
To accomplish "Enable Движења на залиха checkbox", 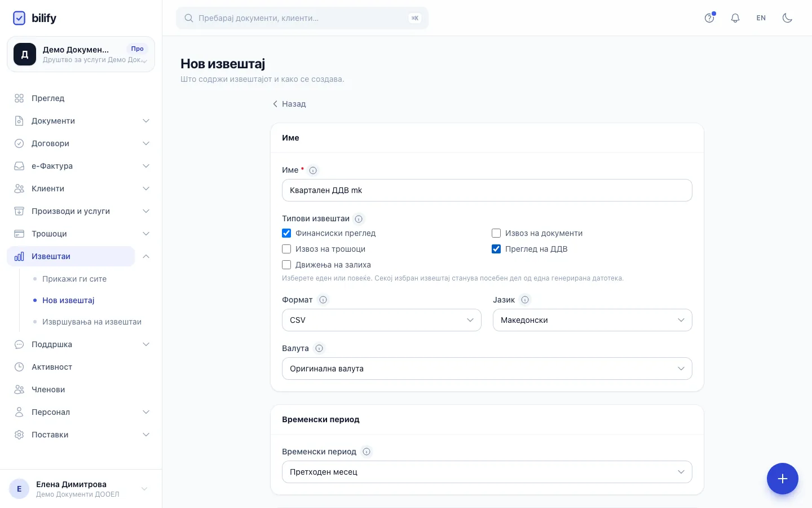I will coord(286,265).
